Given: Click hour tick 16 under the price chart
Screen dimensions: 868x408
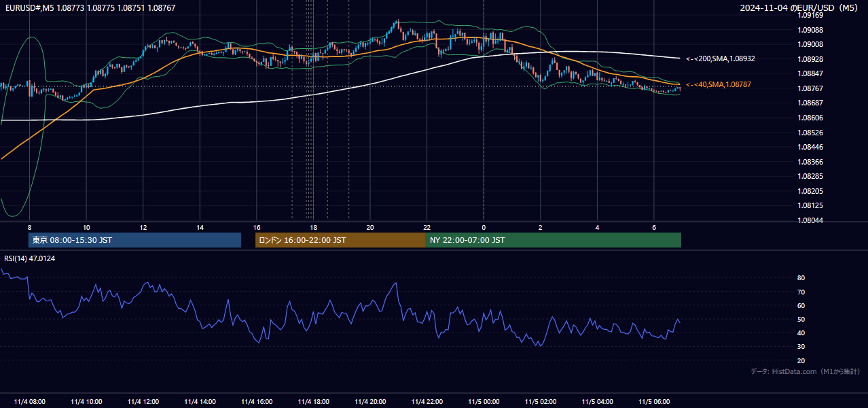Looking at the screenshot, I should [x=257, y=227].
